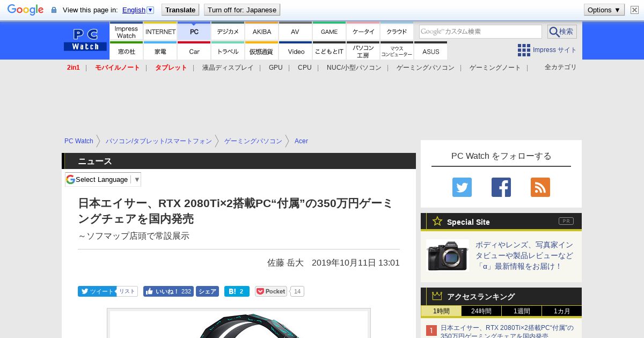Open 全カテゴリ link

coord(561,67)
